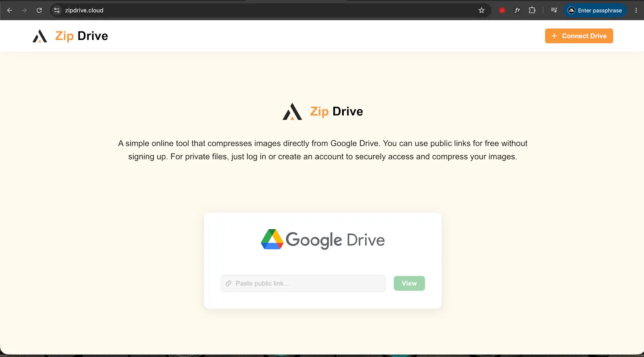The width and height of the screenshot is (644, 357).
Task: Click the Google Drive wordmark
Action: coord(335,240)
